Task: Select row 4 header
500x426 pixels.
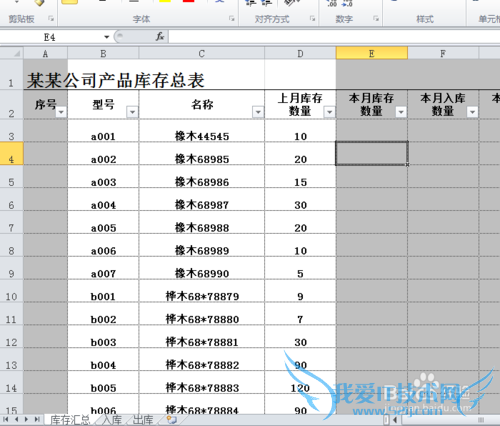Action: [x=12, y=154]
